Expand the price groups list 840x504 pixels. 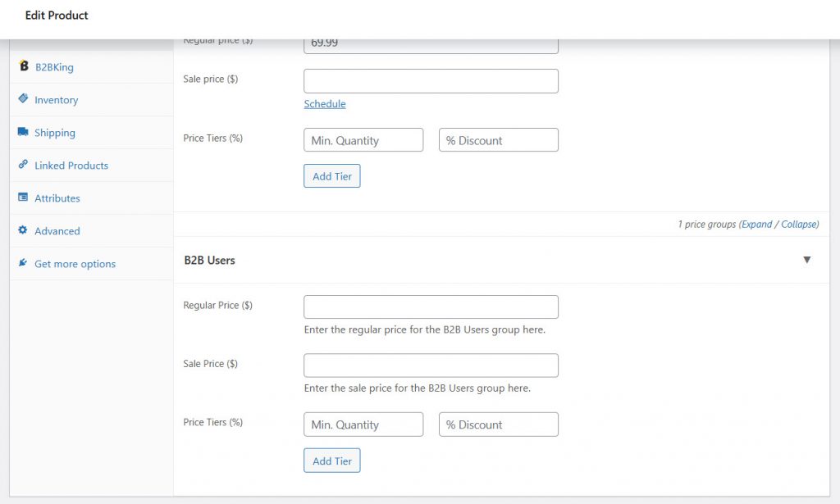pos(756,224)
